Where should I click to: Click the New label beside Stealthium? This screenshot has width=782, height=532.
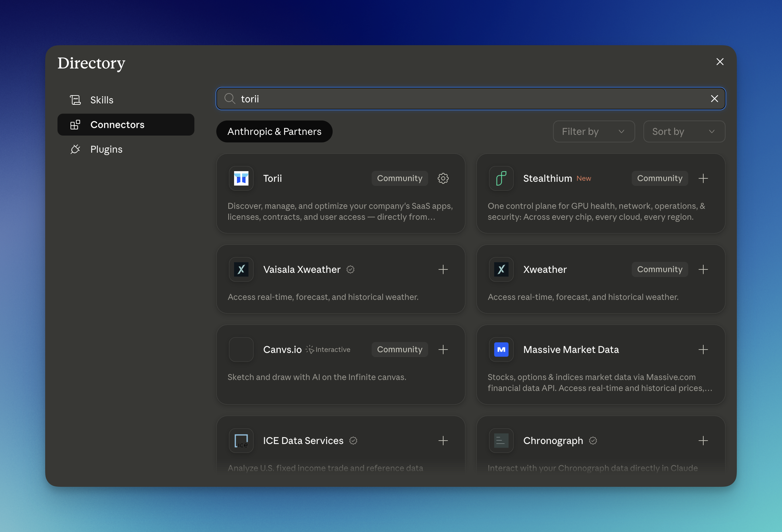(x=584, y=178)
